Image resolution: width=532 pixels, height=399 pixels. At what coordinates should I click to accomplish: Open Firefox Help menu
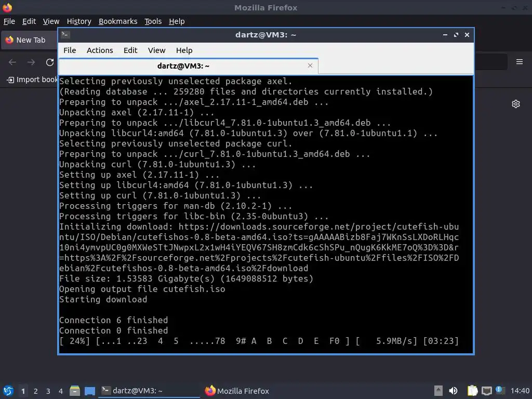coord(177,21)
